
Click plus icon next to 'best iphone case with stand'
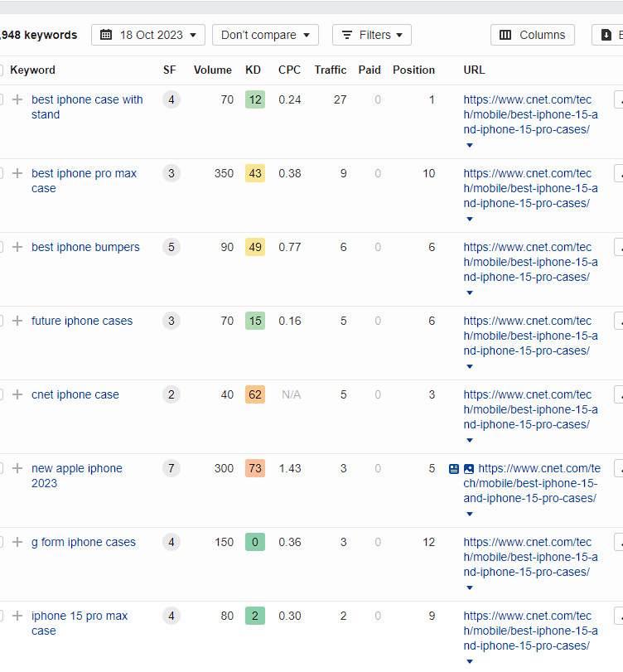coord(17,99)
